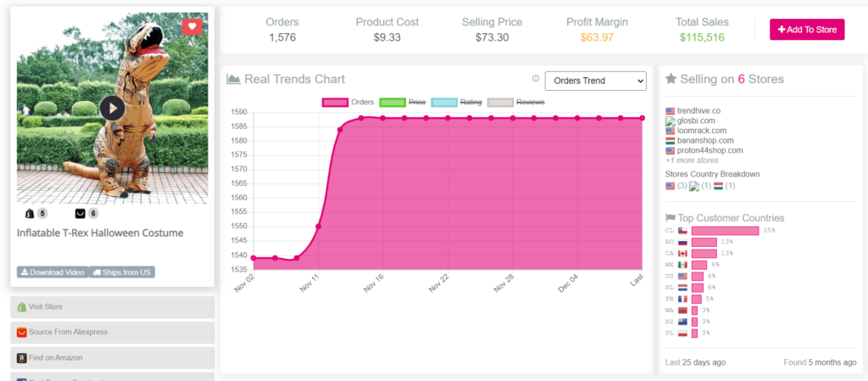The height and width of the screenshot is (381, 868).
Task: Open the Orders Trend dropdown
Action: pos(596,81)
